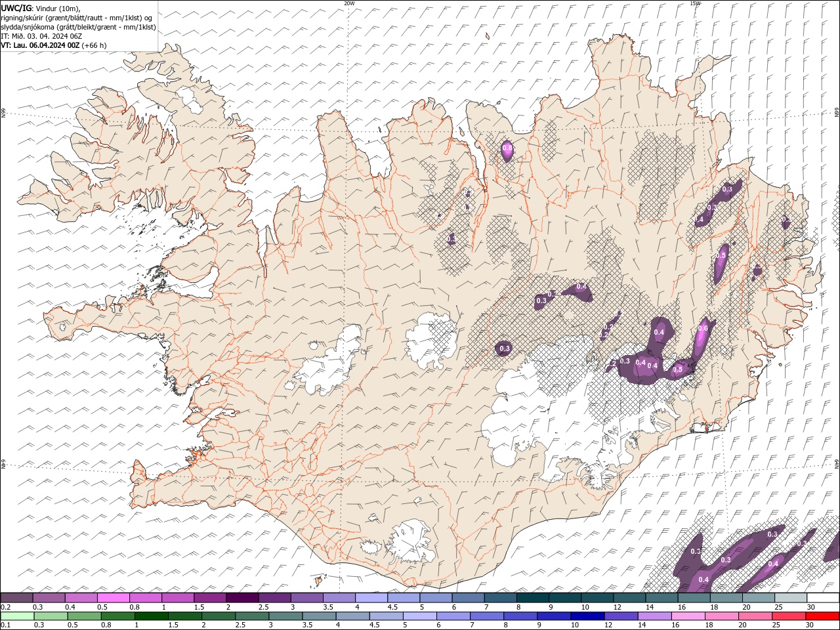Choose the upper legend swatch starting at 0.4
The image size is (840, 630).
pyautogui.click(x=81, y=598)
